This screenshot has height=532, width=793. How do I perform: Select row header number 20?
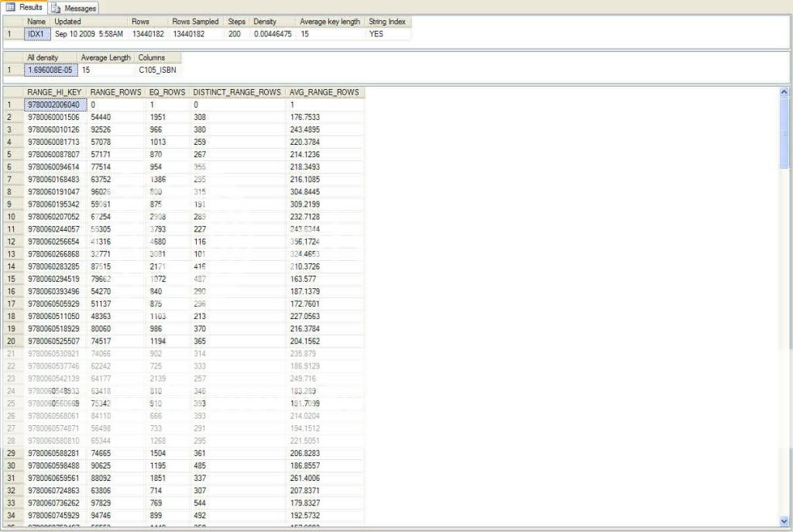pos(13,342)
